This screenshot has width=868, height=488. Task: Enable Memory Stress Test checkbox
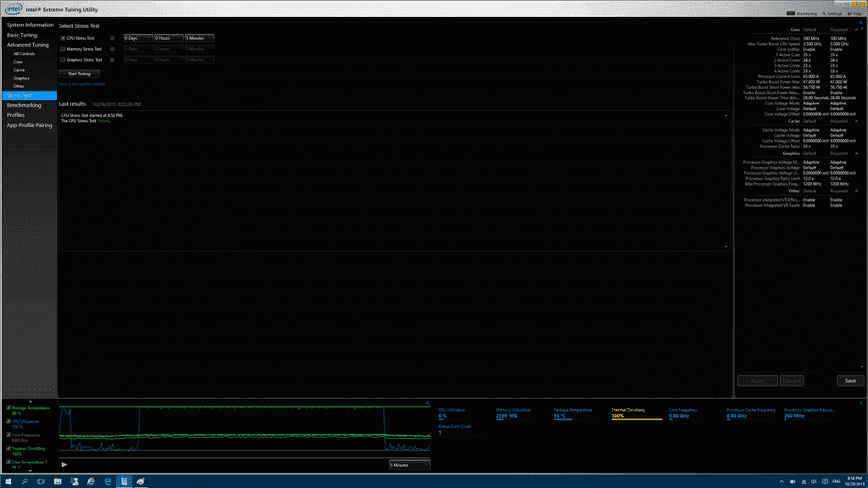coord(63,48)
